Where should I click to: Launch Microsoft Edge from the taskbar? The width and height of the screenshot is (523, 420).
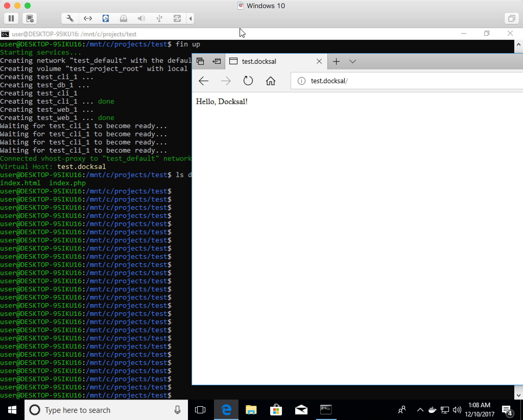[x=226, y=410]
